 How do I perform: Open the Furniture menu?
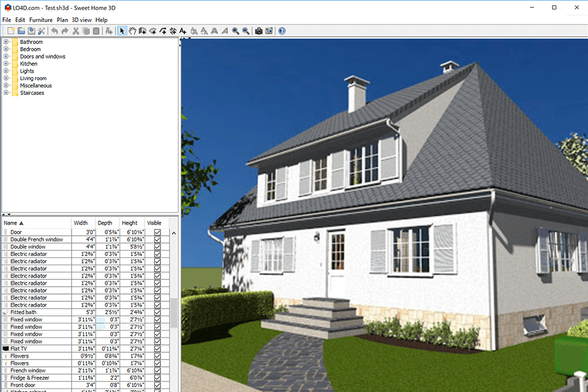click(40, 19)
